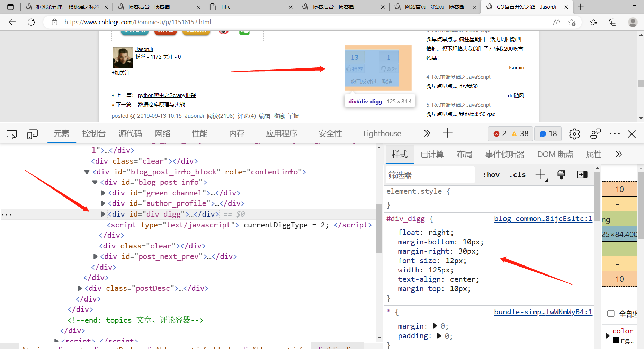Viewport: 644px width, 349px height.
Task: Add a new style rule
Action: tap(540, 175)
